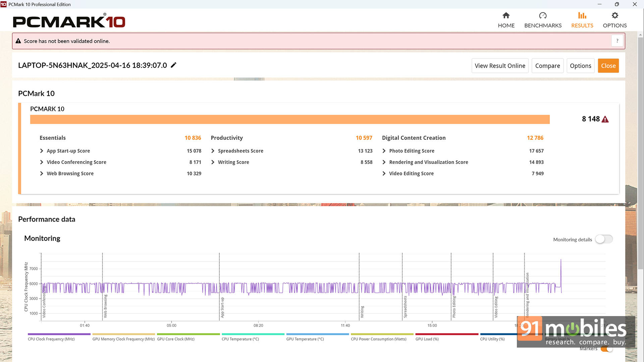This screenshot has width=644, height=362.
Task: Toggle the Markers switch
Action: [x=606, y=349]
